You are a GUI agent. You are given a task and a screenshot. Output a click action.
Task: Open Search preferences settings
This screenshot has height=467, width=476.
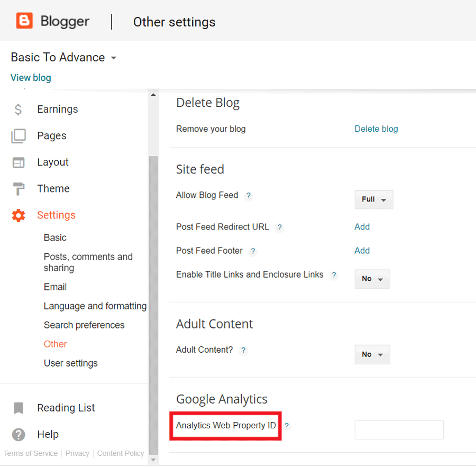pyautogui.click(x=84, y=325)
